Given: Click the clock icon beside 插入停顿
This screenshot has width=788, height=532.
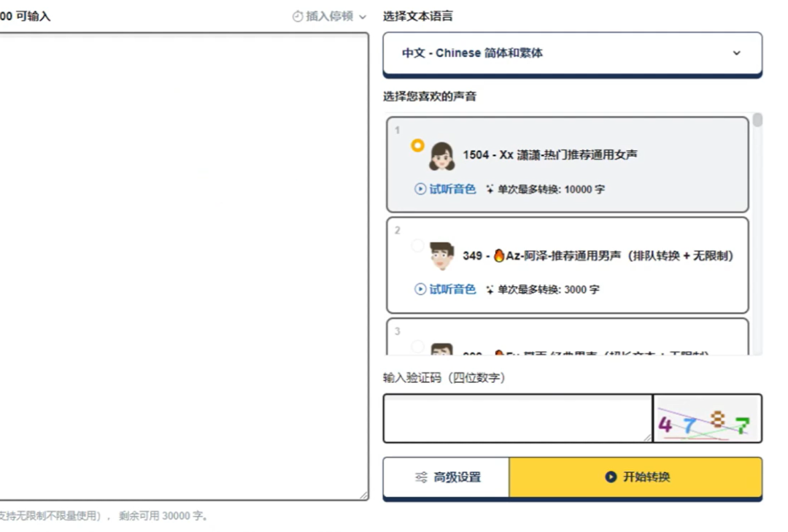Looking at the screenshot, I should tap(298, 17).
